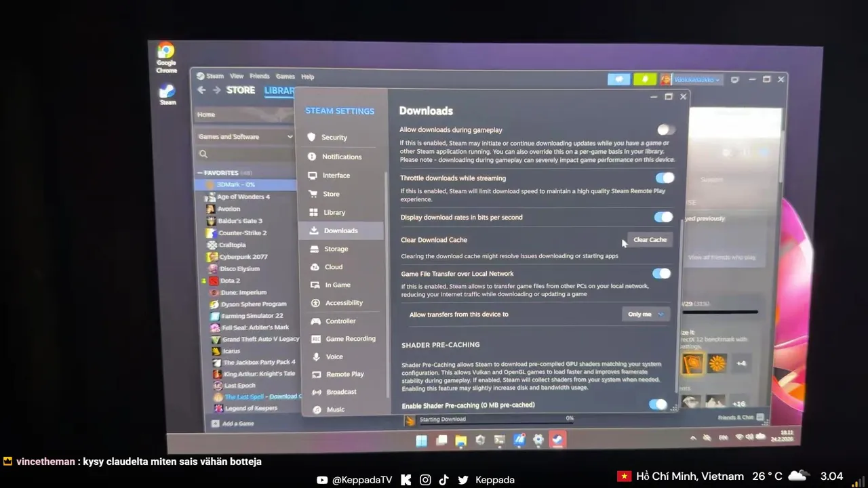Select Dota 2 in library
The image size is (868, 488).
229,281
